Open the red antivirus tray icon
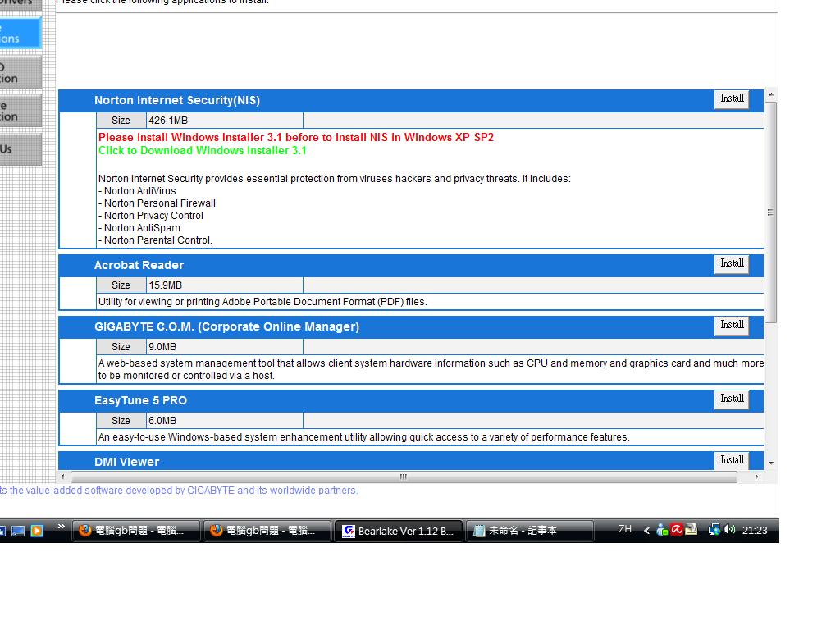This screenshot has width=840, height=630. point(677,530)
